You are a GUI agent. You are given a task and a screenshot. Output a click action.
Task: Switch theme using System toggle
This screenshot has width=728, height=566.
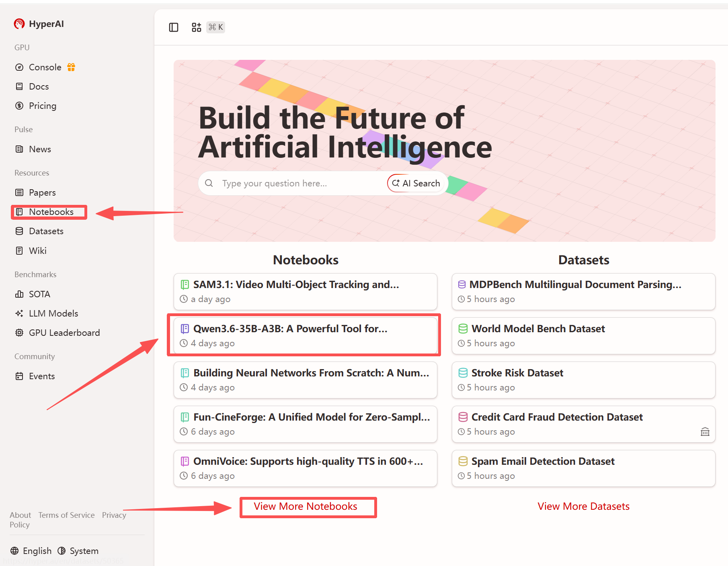point(78,551)
